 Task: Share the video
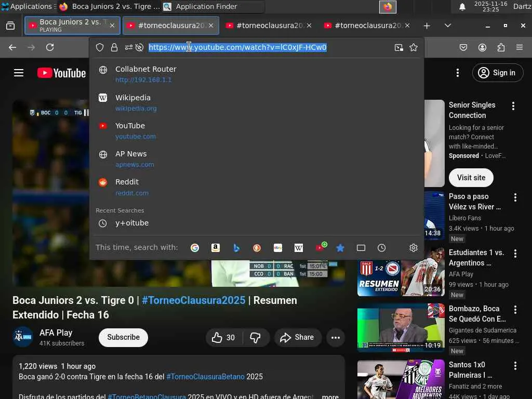pos(298,338)
